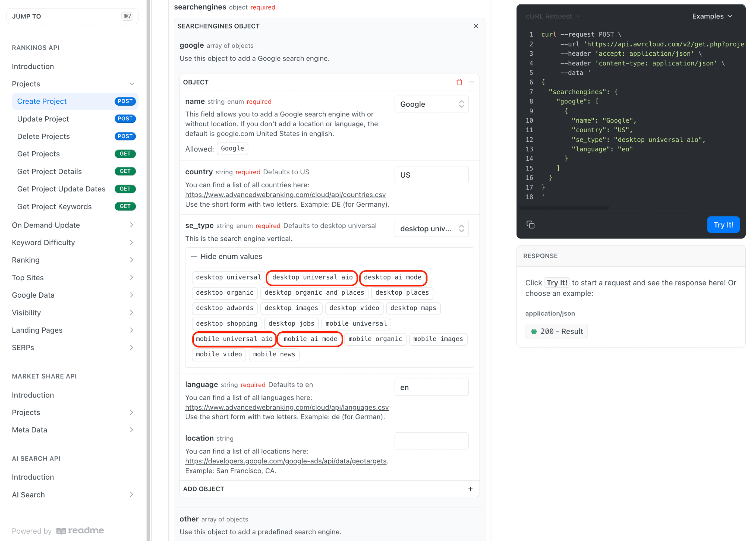The width and height of the screenshot is (756, 541).
Task: Open AI Search API Introduction page
Action: (33, 477)
